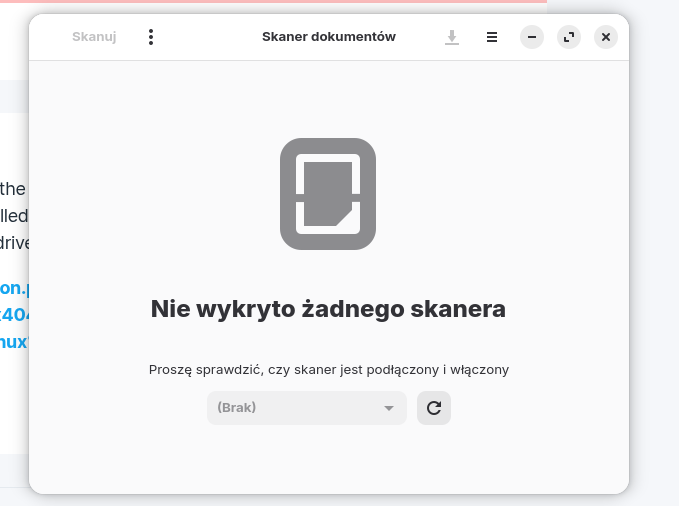This screenshot has height=506, width=679.
Task: Click the save document download icon
Action: tap(452, 37)
